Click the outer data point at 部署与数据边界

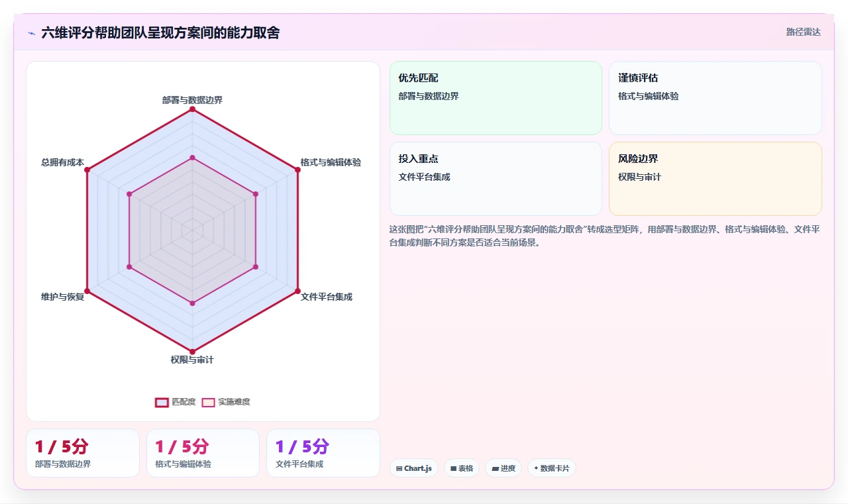192,110
